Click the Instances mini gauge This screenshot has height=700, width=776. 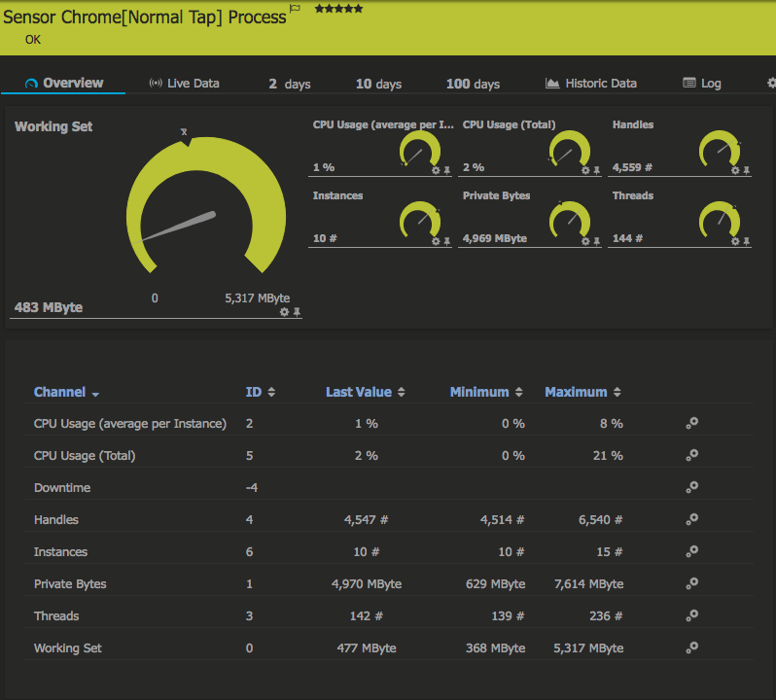[x=420, y=220]
